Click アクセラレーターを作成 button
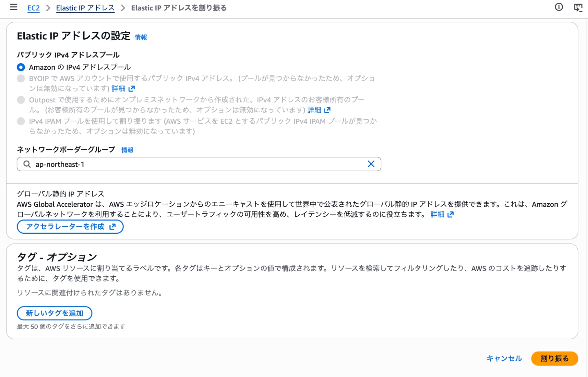This screenshot has height=377, width=588. (x=70, y=226)
